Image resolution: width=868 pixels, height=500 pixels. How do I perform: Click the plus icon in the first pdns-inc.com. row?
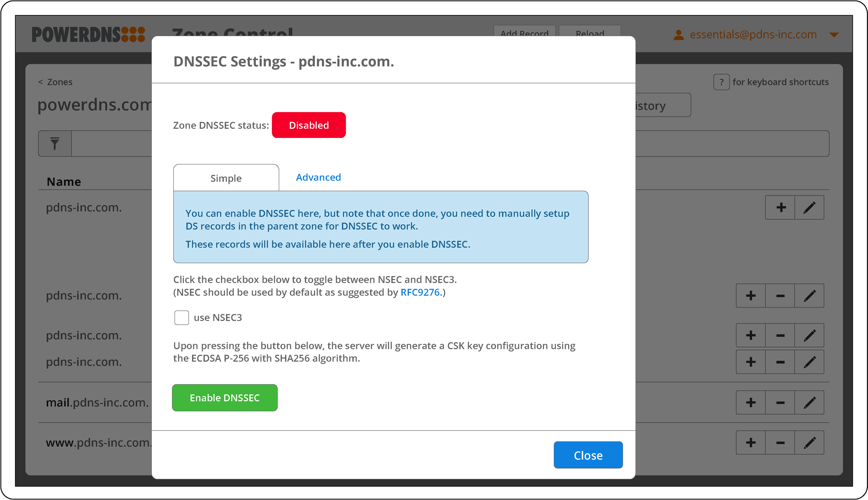[781, 207]
